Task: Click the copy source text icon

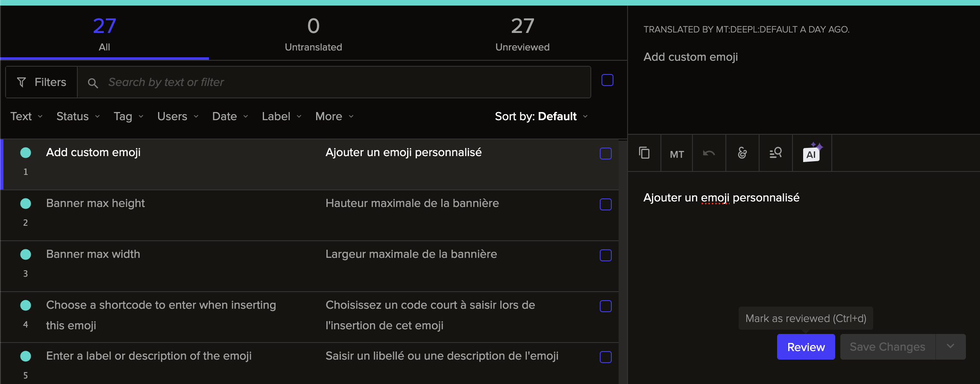Action: tap(644, 153)
